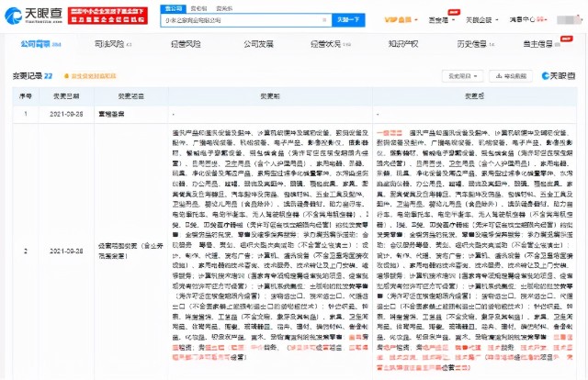Click the 序号 column header

[x=26, y=96]
